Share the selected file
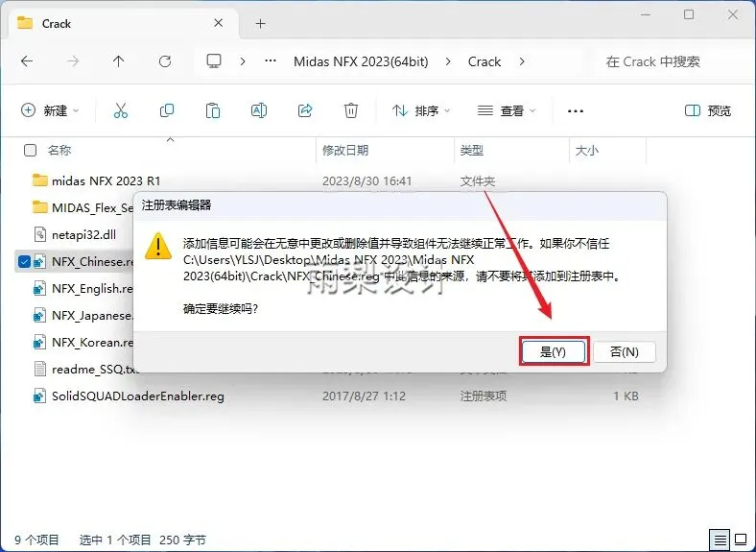Image resolution: width=756 pixels, height=552 pixels. click(x=305, y=110)
